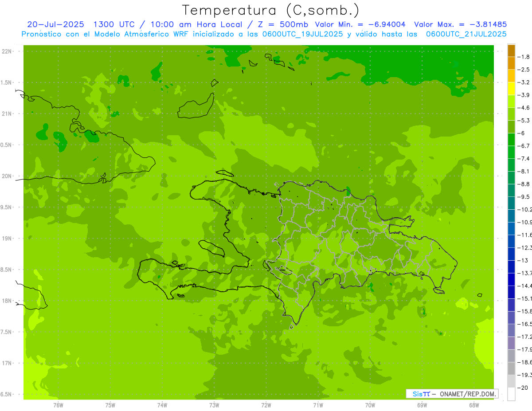Click the chart title 'Temperatura (C,somb.)'
Screen dimensions: 532x411
pos(271,10)
